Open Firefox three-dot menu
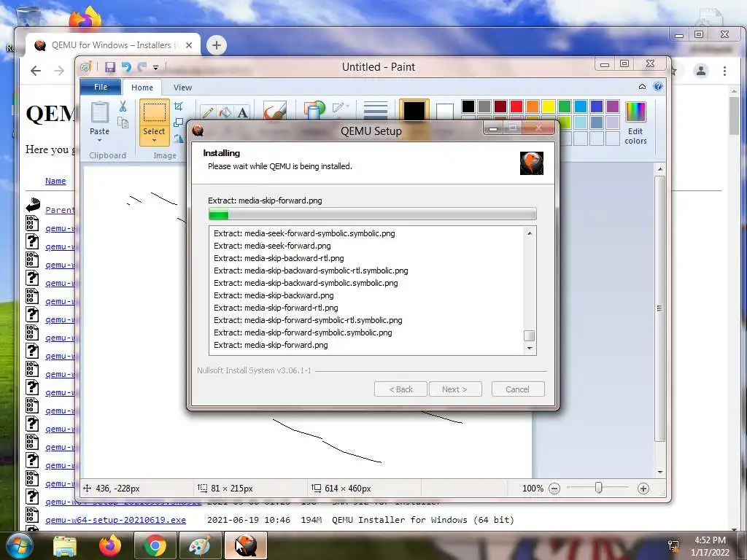The image size is (747, 560). pos(724,71)
